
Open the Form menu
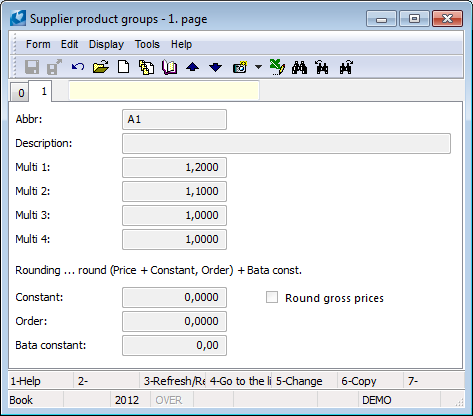point(38,44)
